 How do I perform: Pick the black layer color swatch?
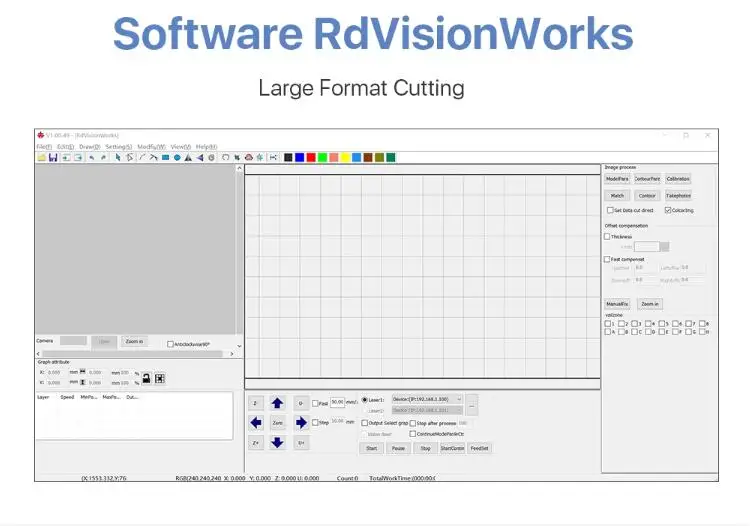(288, 157)
